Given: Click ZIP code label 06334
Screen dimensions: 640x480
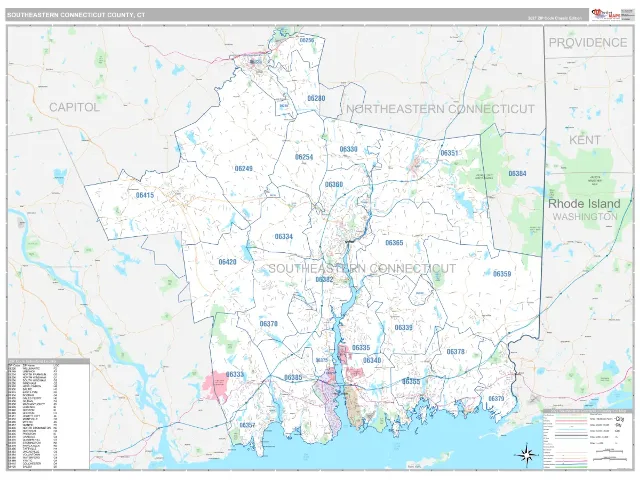Looking at the screenshot, I should 284,237.
